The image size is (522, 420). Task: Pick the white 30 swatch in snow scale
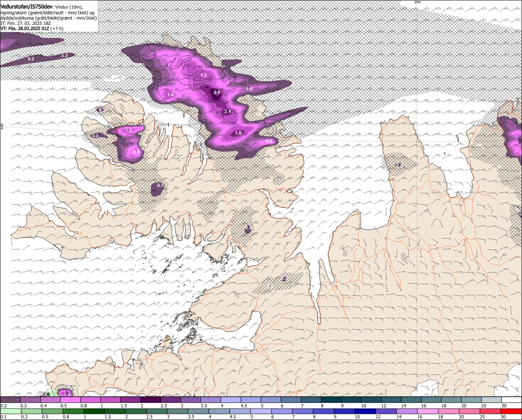pos(512,400)
